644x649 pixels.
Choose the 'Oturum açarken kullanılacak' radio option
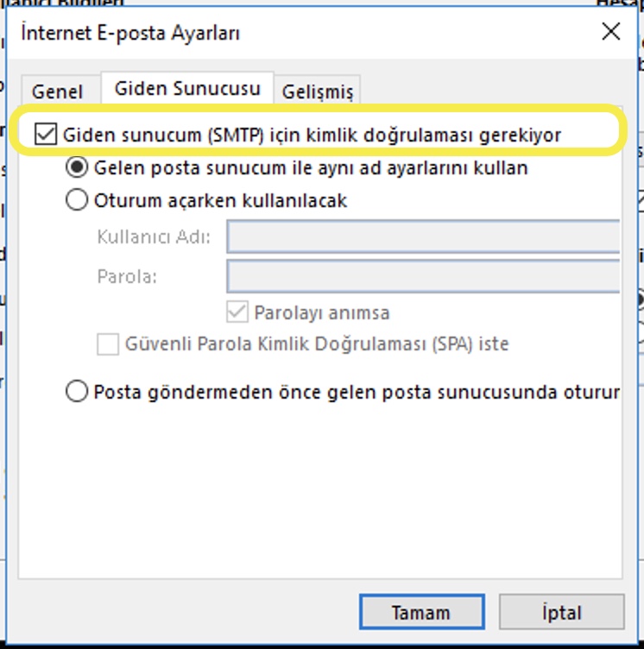click(78, 200)
